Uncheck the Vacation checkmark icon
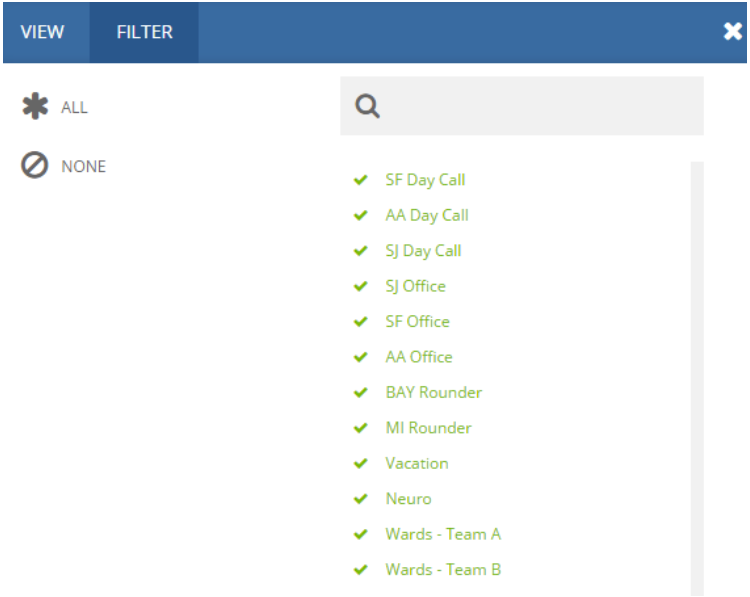The height and width of the screenshot is (597, 750). pos(361,464)
